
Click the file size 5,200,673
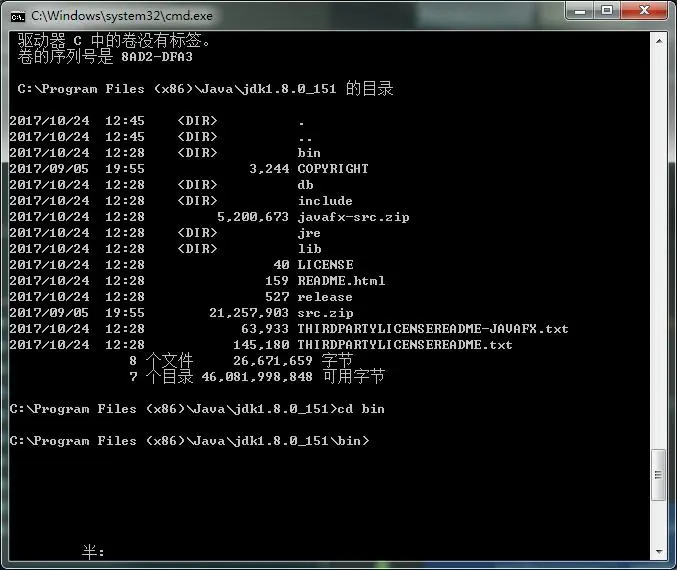click(253, 217)
